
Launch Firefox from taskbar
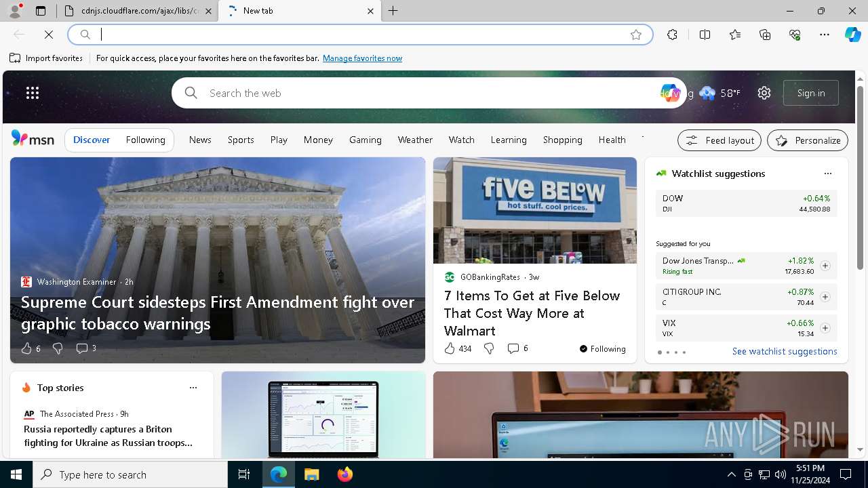(345, 474)
